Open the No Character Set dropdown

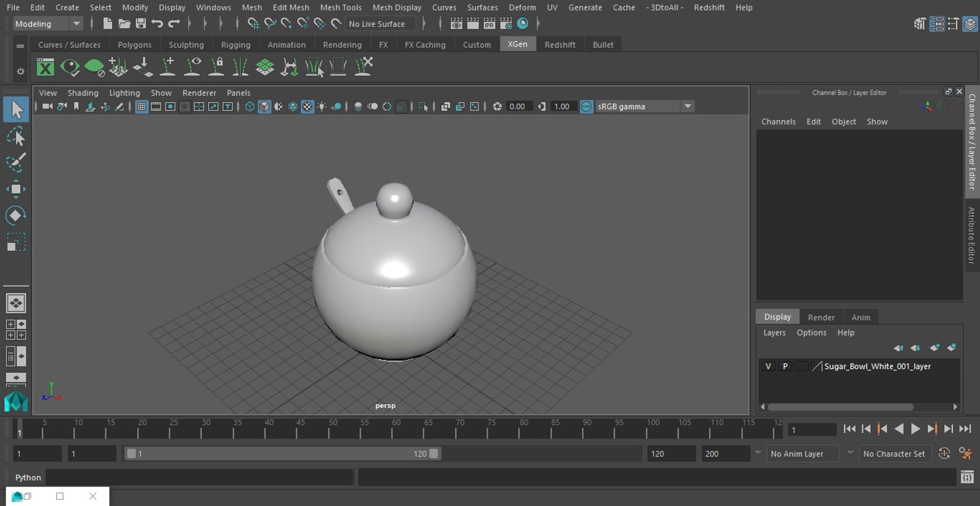point(896,453)
